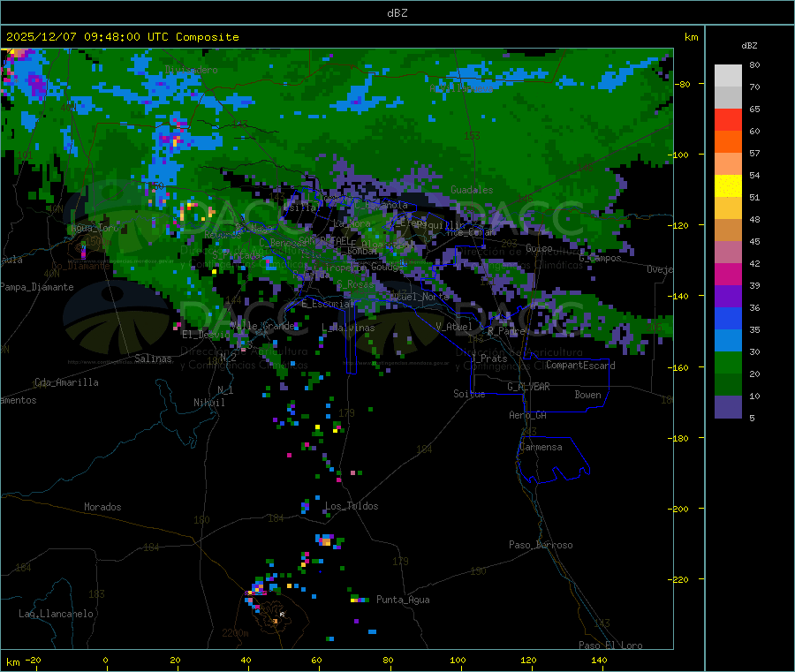Viewport: 795px width, 672px height.
Task: Click the magenta 39–42 dBZ legend swatch
Action: (x=728, y=274)
